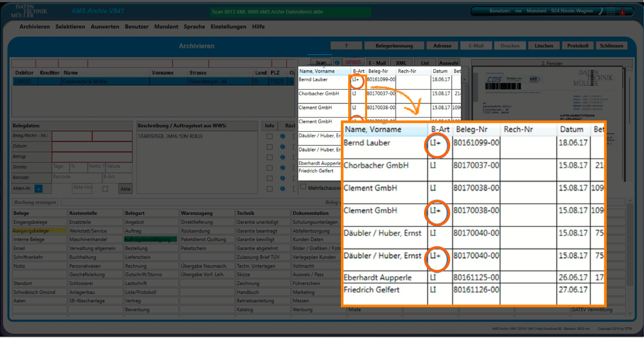
Task: Open the Einstellungen menu
Action: point(228,27)
